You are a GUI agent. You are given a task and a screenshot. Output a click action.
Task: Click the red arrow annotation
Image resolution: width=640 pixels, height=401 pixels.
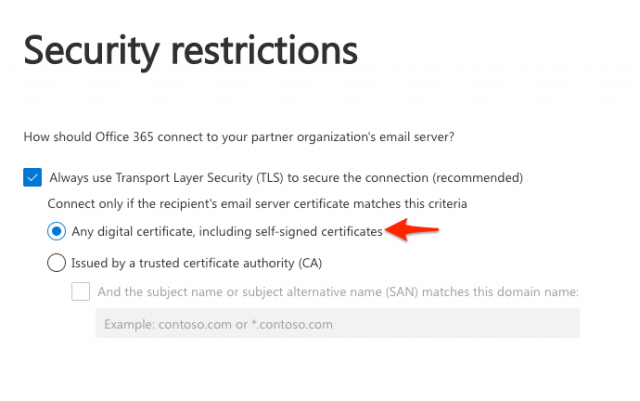point(412,229)
